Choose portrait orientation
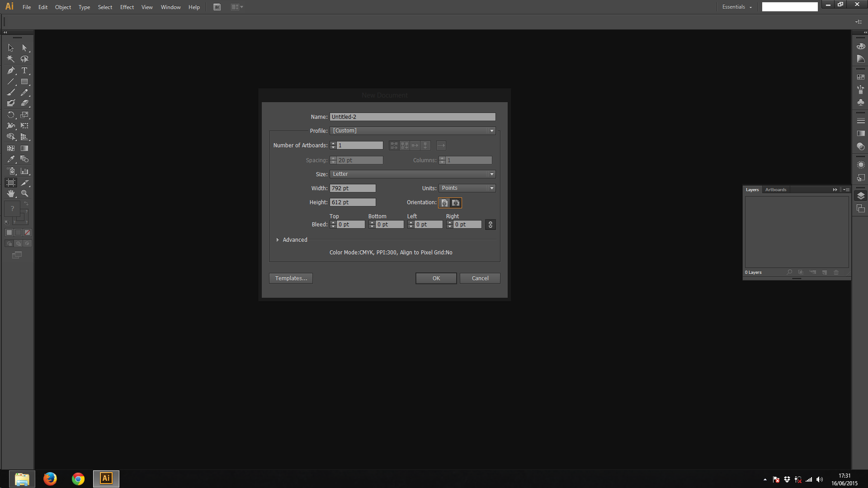 [x=444, y=203]
